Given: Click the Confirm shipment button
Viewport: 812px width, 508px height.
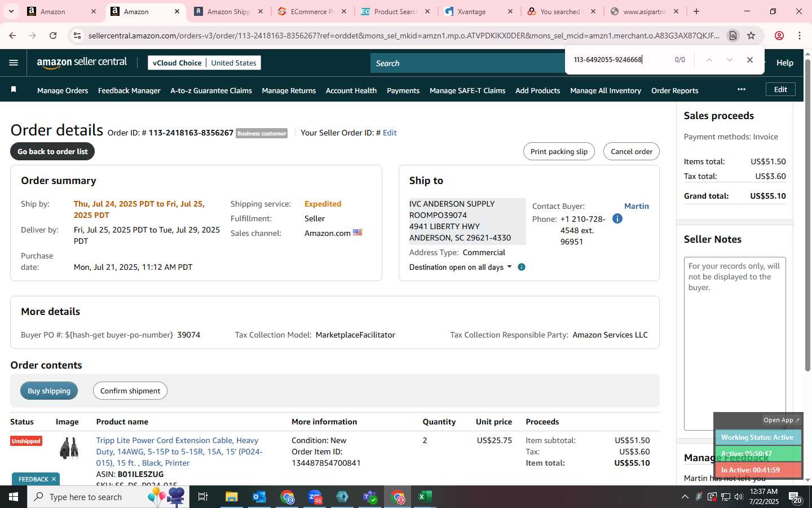Looking at the screenshot, I should click(130, 391).
